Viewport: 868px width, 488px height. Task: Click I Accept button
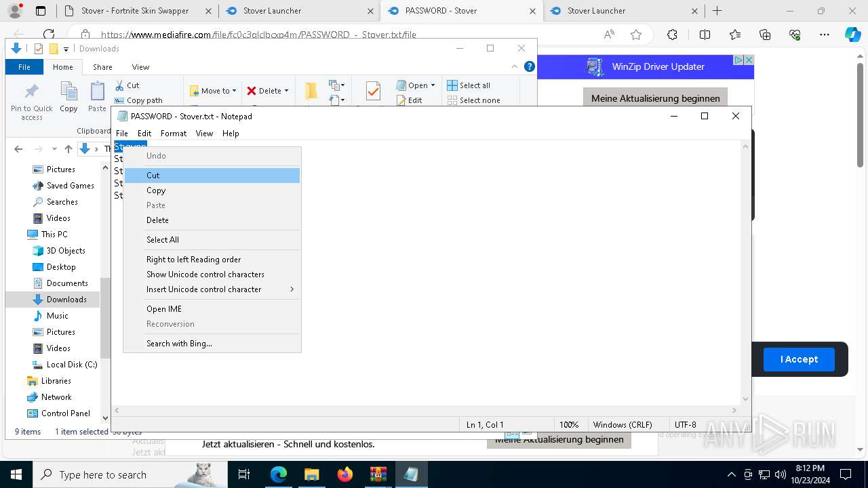click(x=799, y=359)
